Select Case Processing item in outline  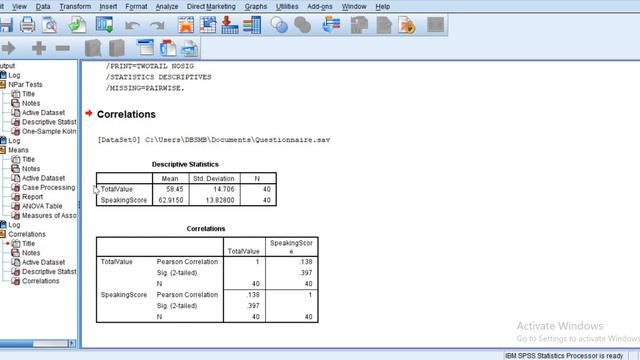pyautogui.click(x=49, y=188)
